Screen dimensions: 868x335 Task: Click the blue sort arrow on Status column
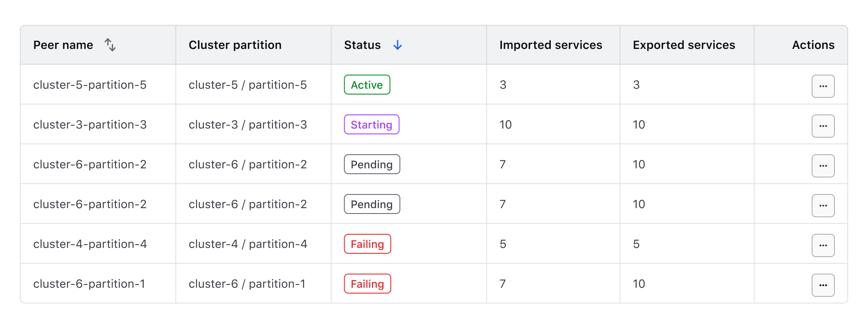pyautogui.click(x=397, y=45)
